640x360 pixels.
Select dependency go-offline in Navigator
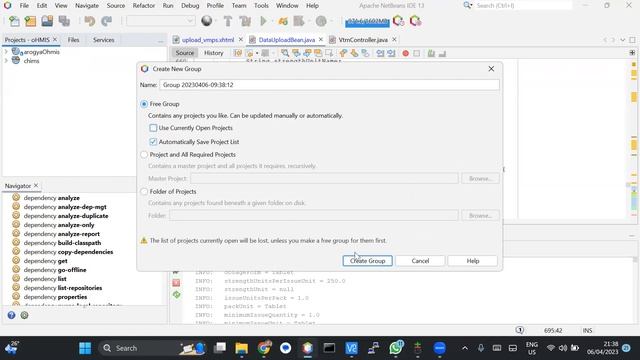click(55, 270)
